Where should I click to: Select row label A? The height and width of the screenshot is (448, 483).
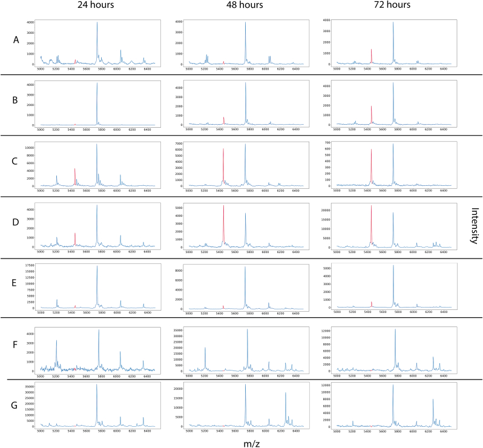pyautogui.click(x=16, y=40)
